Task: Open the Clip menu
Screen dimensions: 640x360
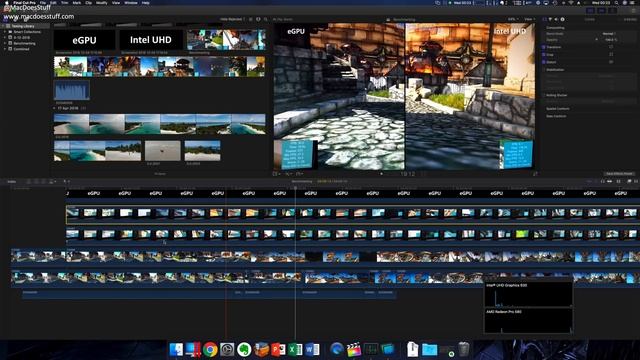Action: (x=89, y=3)
